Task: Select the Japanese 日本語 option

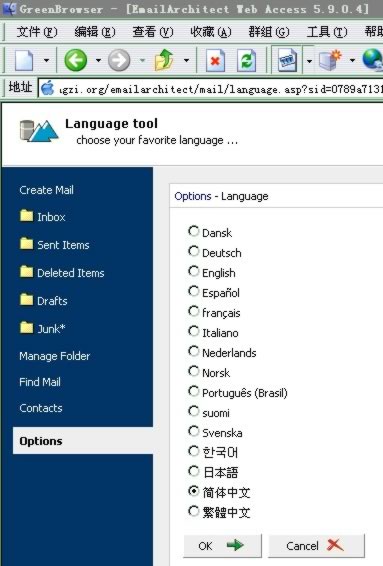Action: (193, 471)
